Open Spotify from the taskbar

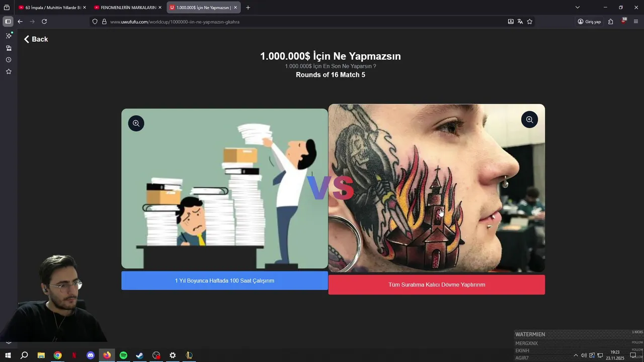coord(123,355)
